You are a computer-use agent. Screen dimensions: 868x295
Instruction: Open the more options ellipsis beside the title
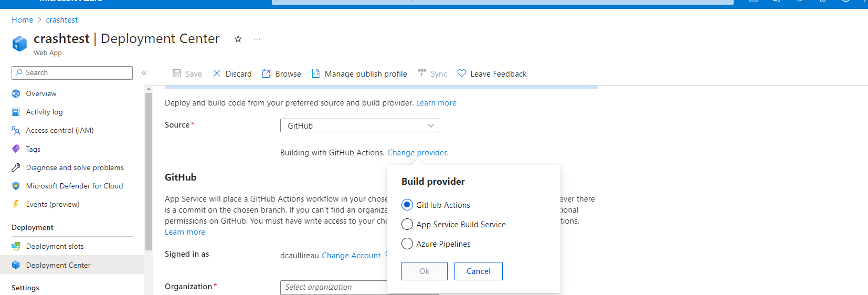(x=257, y=39)
